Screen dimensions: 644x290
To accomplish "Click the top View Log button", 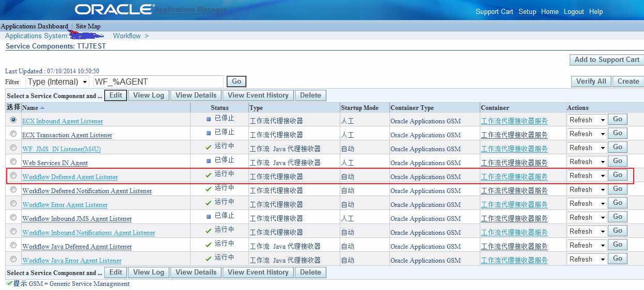I will [x=149, y=95].
